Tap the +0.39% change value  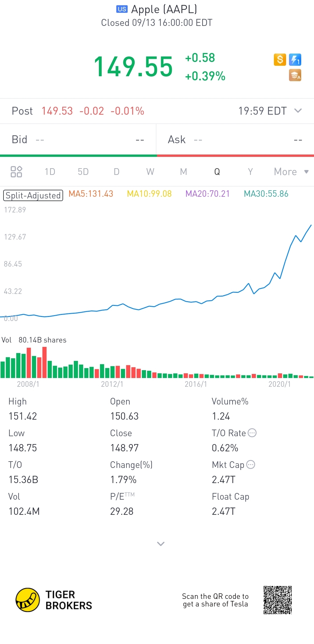205,76
